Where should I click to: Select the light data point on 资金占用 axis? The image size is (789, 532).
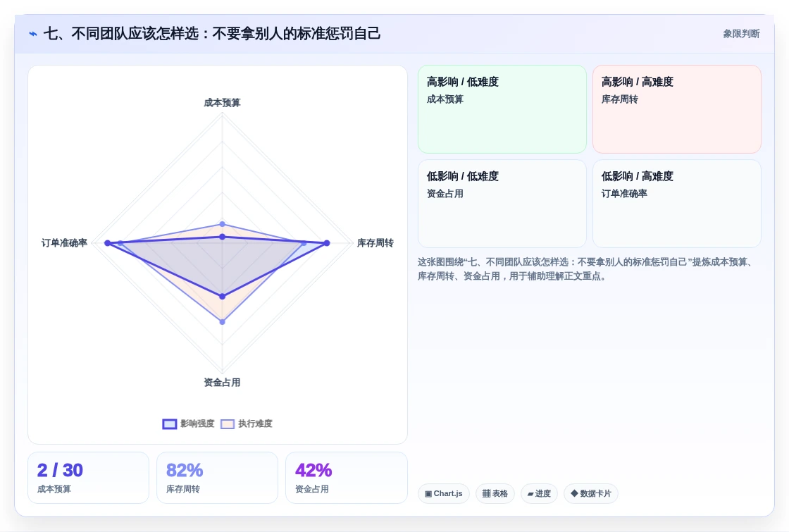[223, 321]
